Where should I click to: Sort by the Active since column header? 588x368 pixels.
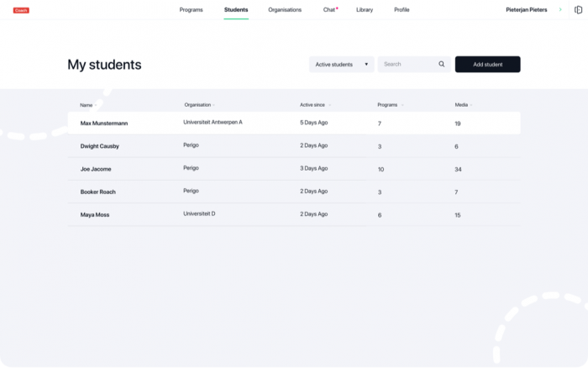(315, 105)
